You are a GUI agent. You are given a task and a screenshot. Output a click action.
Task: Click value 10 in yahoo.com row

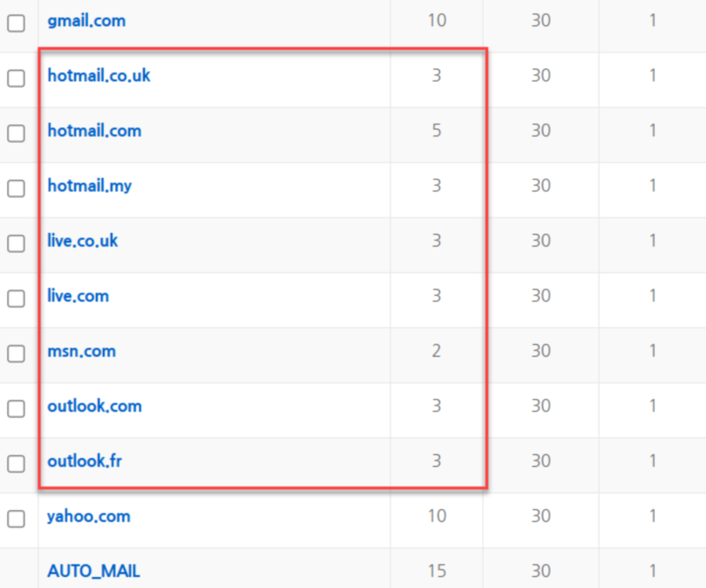tap(437, 516)
